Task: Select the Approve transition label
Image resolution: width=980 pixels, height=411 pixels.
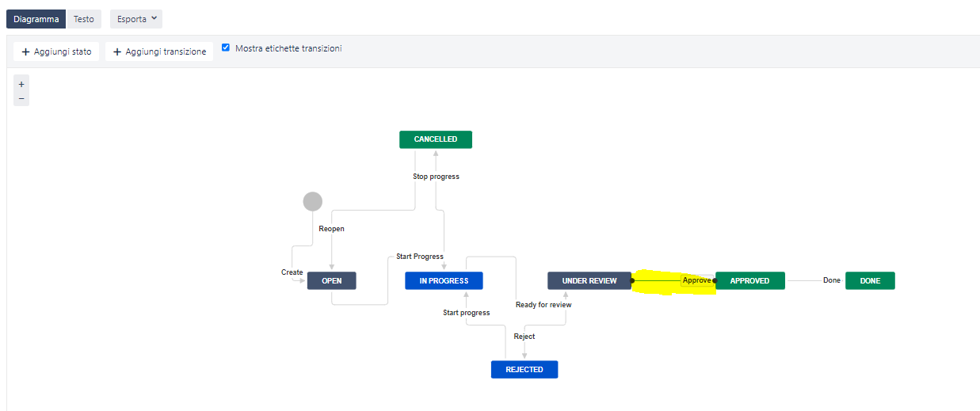Action: point(696,280)
